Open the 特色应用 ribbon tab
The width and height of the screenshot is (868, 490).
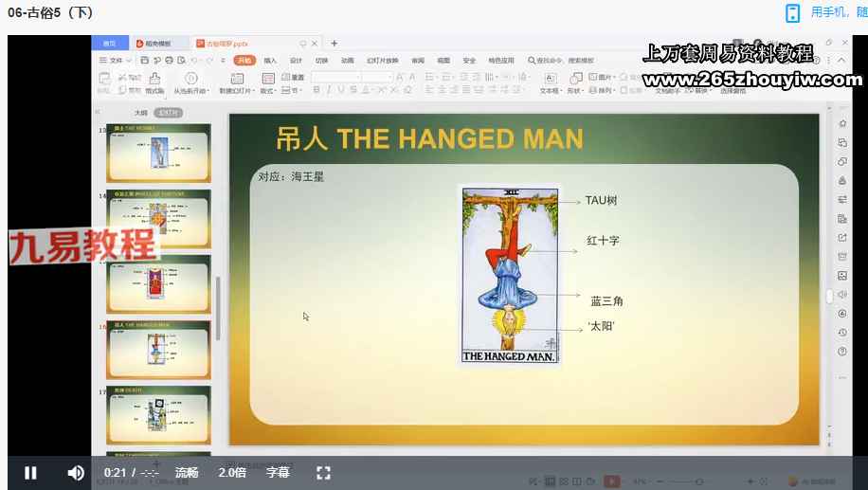[x=501, y=61]
